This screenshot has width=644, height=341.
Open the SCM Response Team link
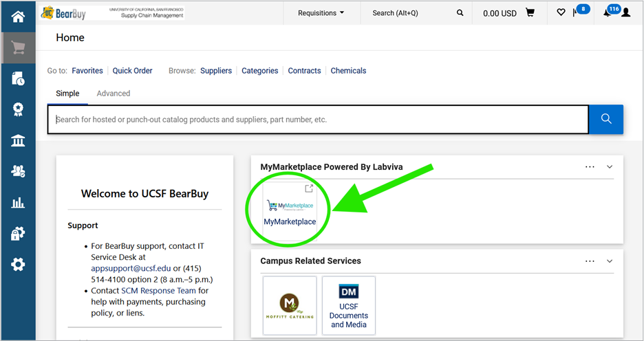(158, 291)
